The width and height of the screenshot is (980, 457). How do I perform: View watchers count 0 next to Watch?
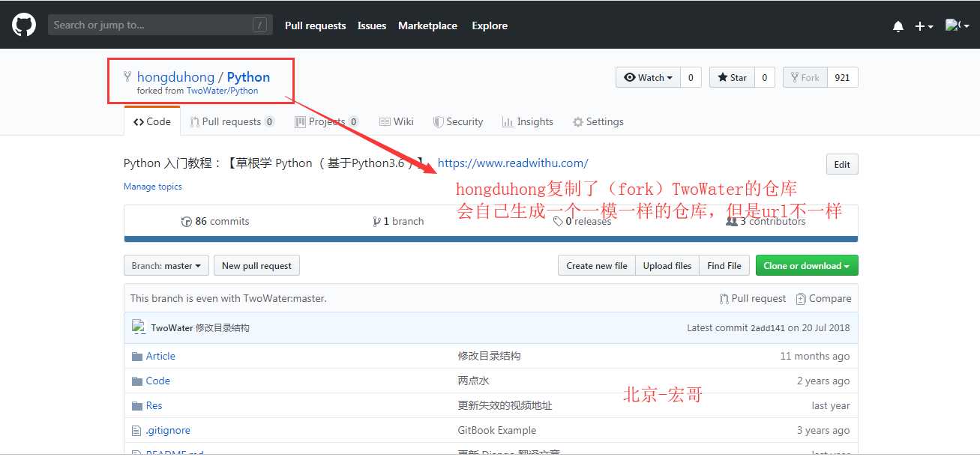pos(691,77)
